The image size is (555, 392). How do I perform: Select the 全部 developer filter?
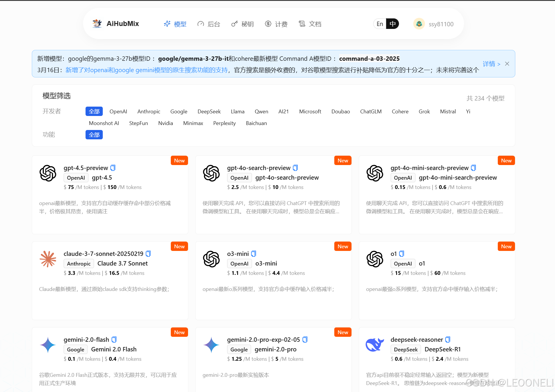[94, 111]
